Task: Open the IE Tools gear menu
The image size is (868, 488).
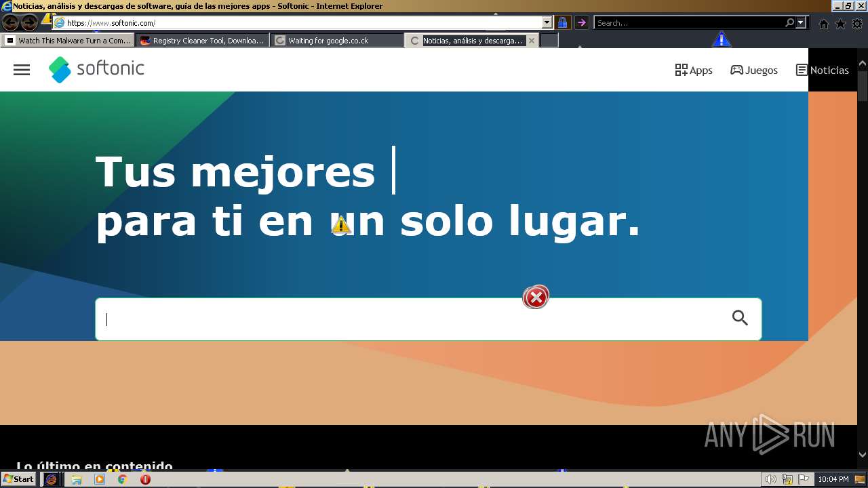Action: (x=857, y=24)
